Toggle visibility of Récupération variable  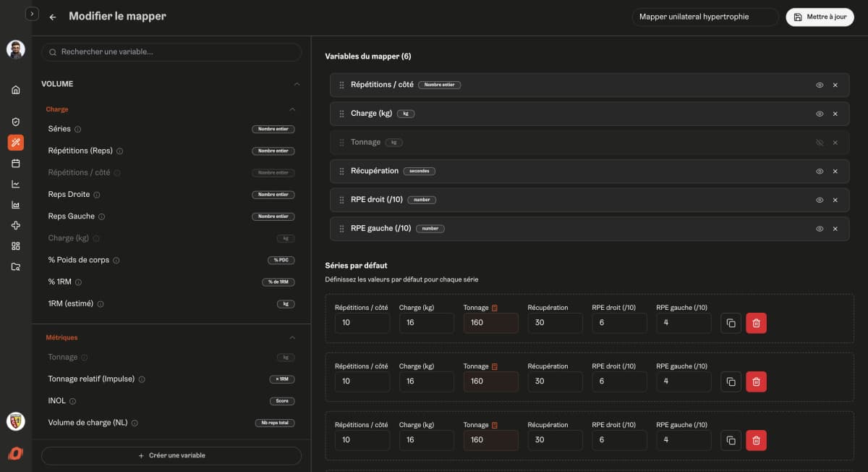click(x=820, y=172)
